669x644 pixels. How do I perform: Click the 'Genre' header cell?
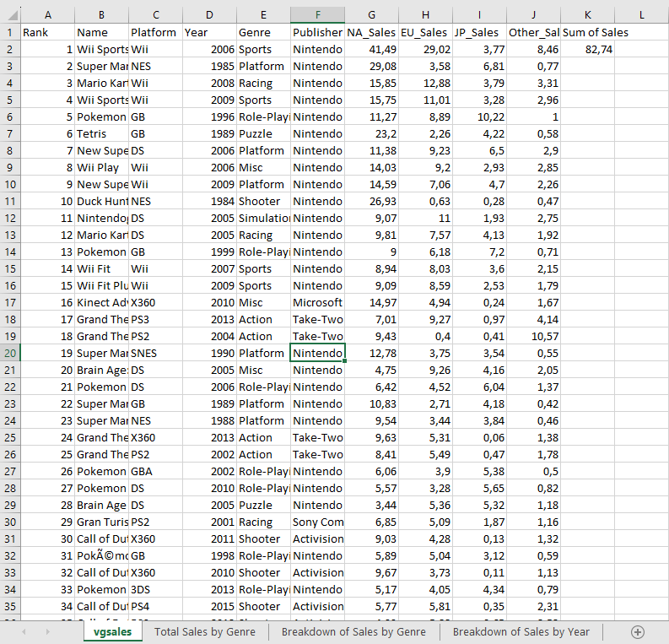click(264, 32)
